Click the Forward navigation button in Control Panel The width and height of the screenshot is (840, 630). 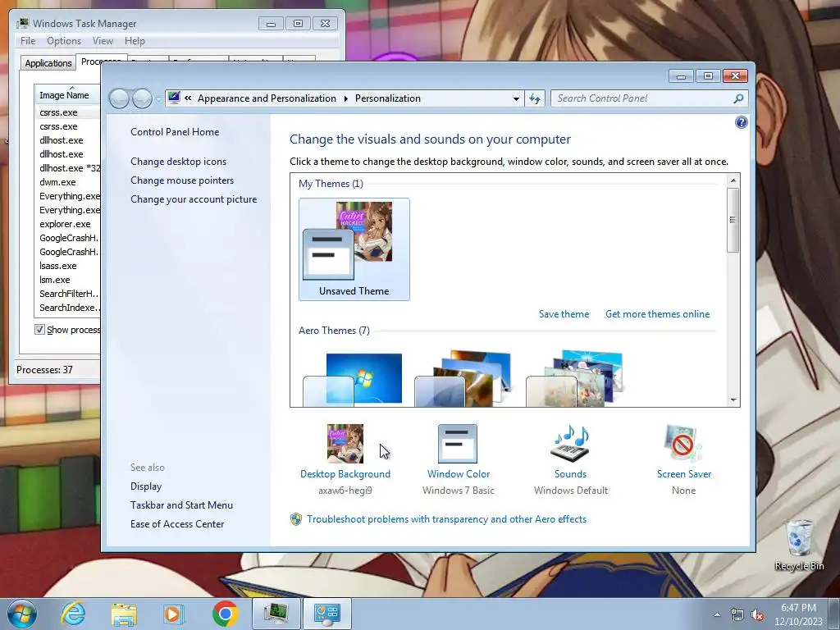[x=142, y=98]
